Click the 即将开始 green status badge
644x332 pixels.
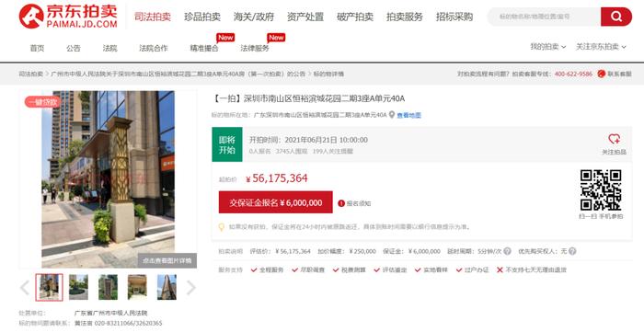coord(227,144)
